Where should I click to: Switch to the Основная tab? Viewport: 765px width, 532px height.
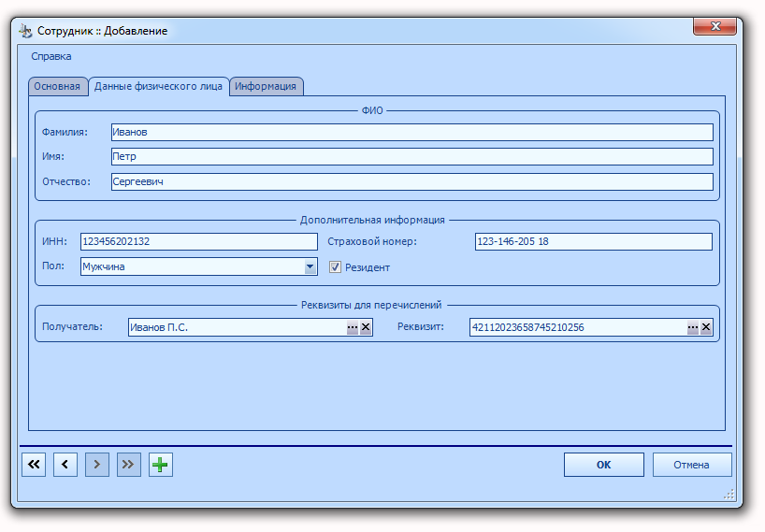pos(58,86)
